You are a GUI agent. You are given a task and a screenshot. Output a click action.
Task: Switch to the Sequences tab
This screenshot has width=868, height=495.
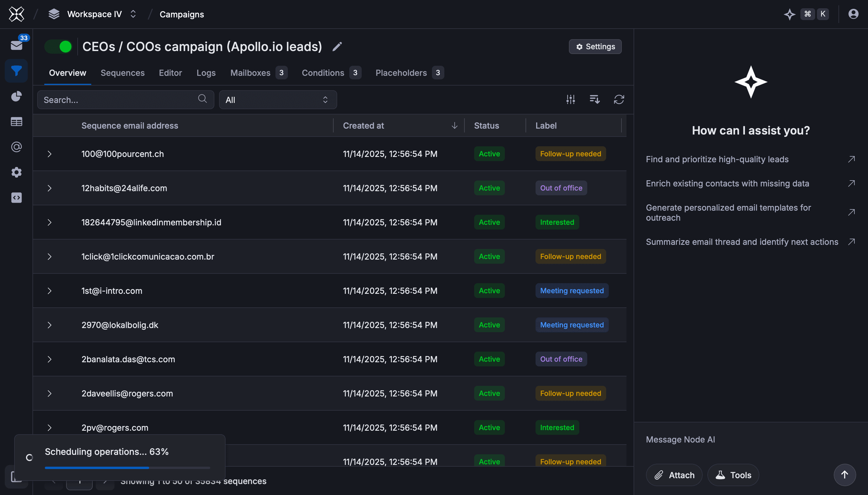pos(123,73)
